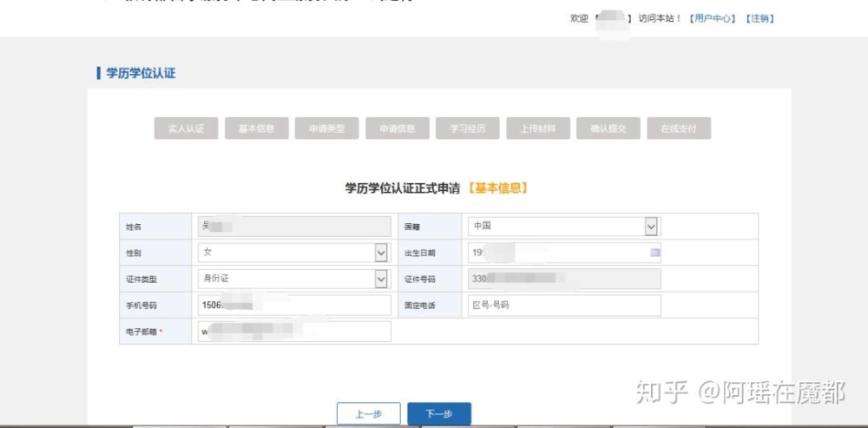Click the 学历学位认证 section heading
Screen dimensions: 868x428
pos(141,73)
